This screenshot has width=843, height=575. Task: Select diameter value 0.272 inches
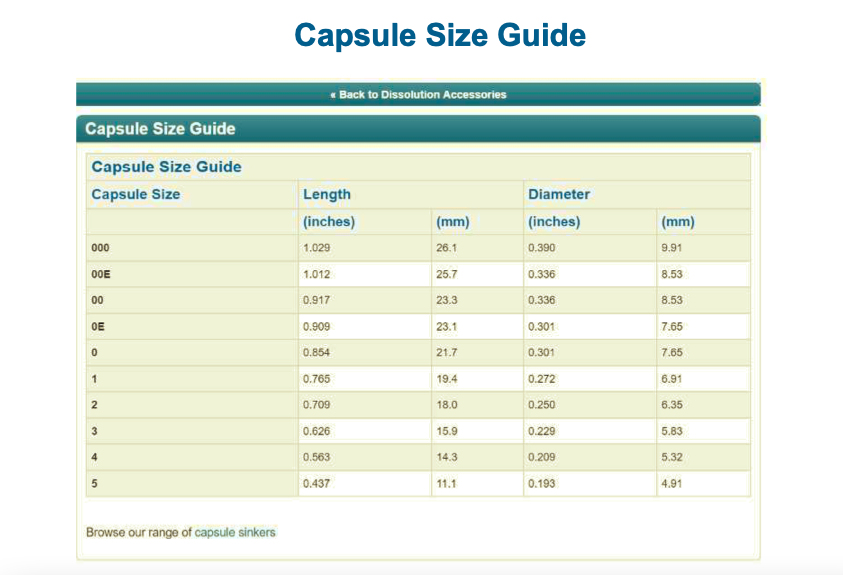(x=541, y=379)
